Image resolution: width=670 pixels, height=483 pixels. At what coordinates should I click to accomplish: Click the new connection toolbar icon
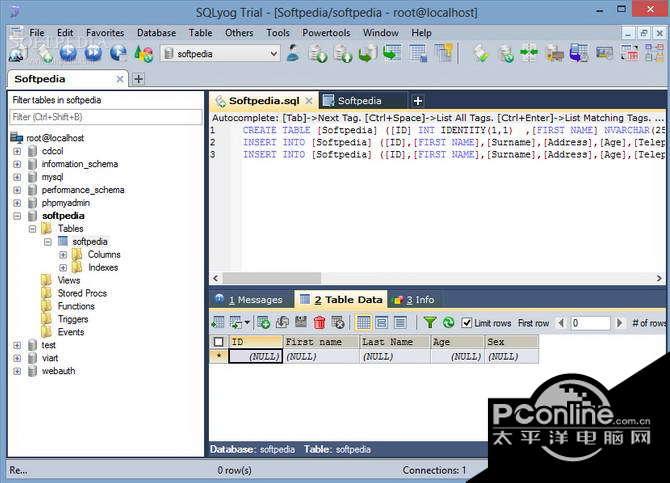coord(18,53)
